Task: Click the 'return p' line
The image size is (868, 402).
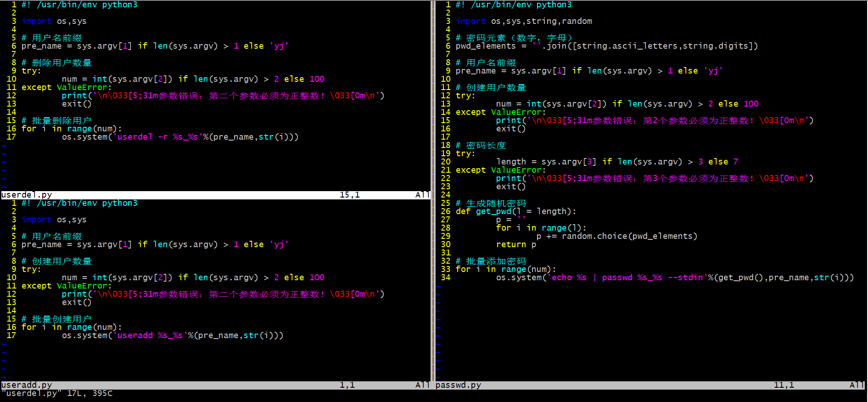Action: pyautogui.click(x=516, y=244)
